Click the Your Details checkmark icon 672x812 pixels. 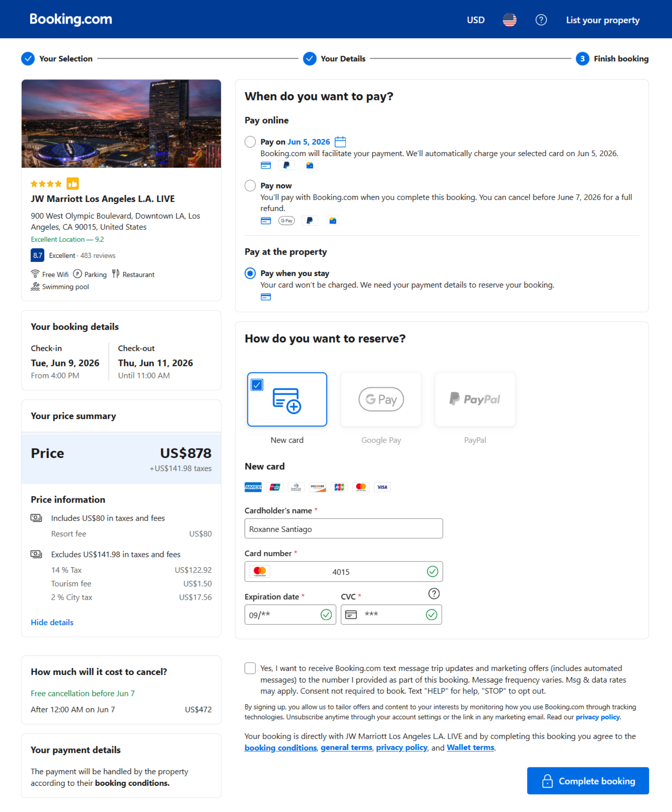point(310,59)
